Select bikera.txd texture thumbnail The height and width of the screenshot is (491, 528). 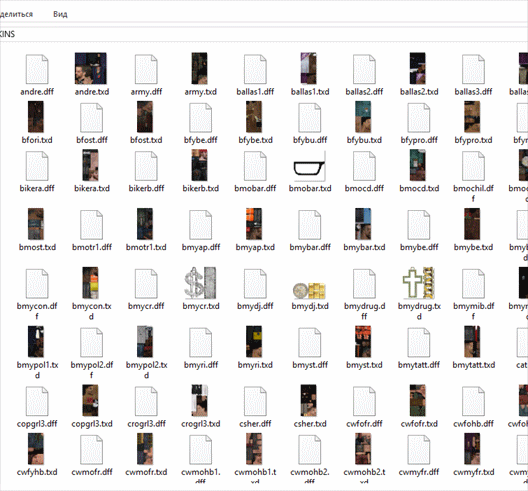point(90,165)
